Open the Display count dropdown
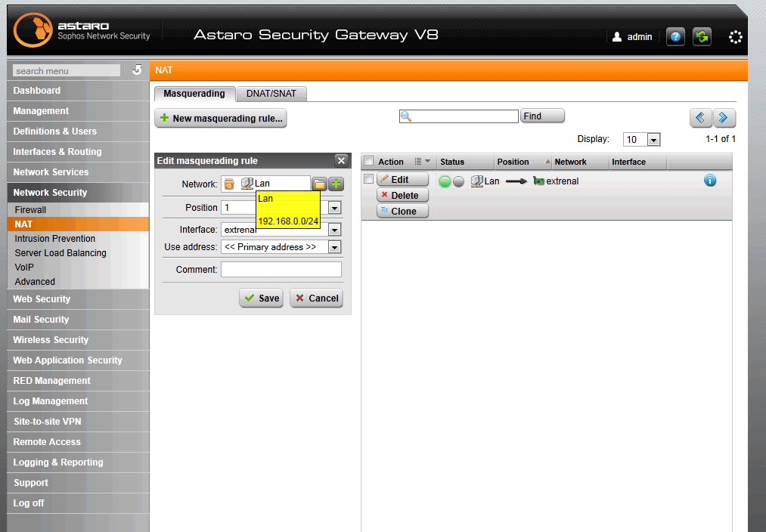Image resolution: width=766 pixels, height=532 pixels. [653, 140]
